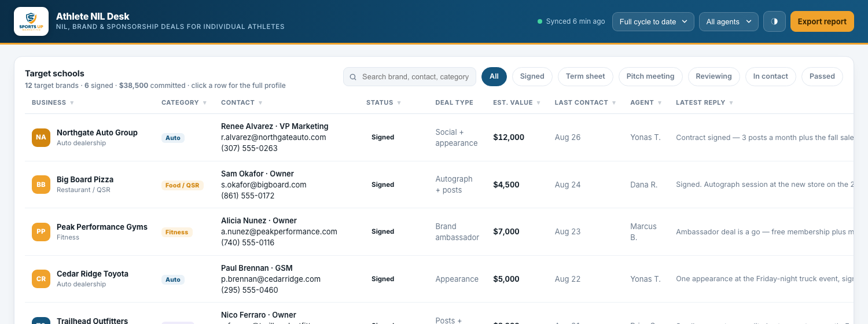Click the Aug 22 last contact date
This screenshot has height=324, width=868.
[x=568, y=279]
